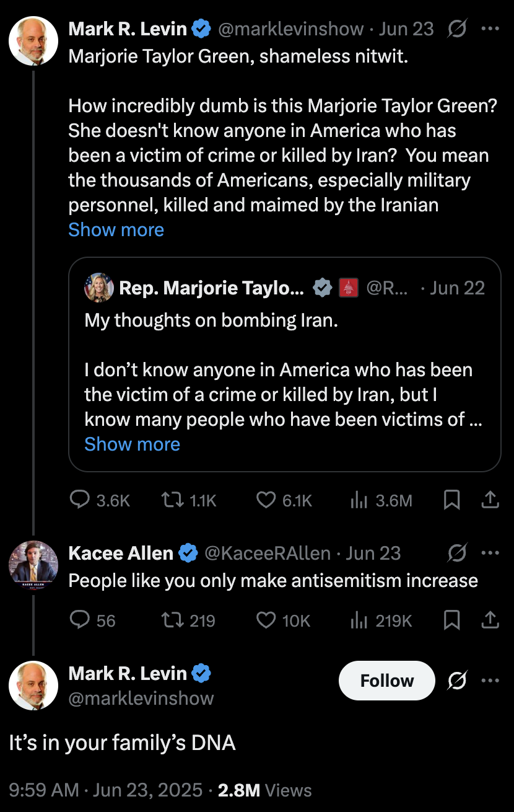This screenshot has height=812, width=514.
Task: Like Kacee Allen's reply
Action: (266, 620)
